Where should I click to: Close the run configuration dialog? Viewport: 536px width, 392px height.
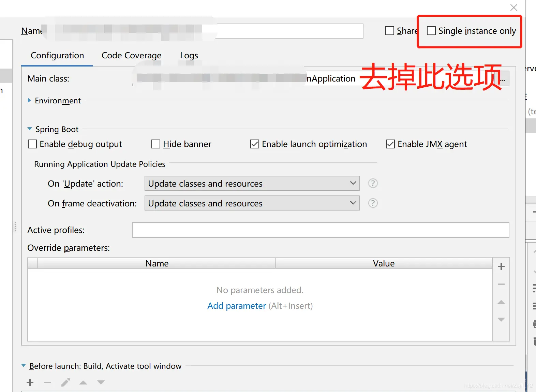pos(513,7)
